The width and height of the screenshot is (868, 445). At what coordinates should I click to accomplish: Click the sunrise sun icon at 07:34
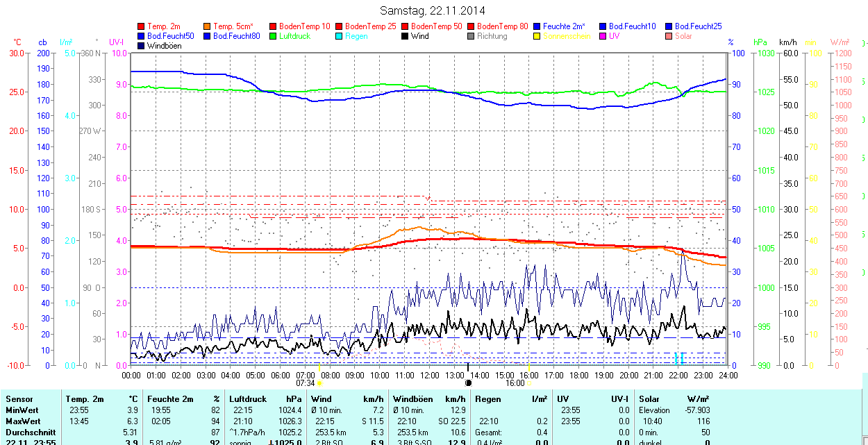pyautogui.click(x=319, y=383)
